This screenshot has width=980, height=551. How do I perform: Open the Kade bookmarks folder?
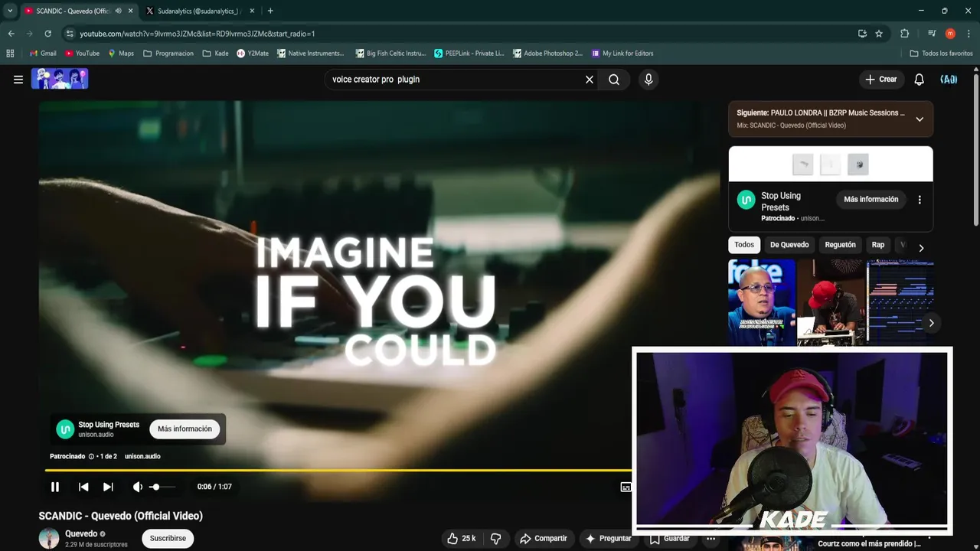(215, 54)
